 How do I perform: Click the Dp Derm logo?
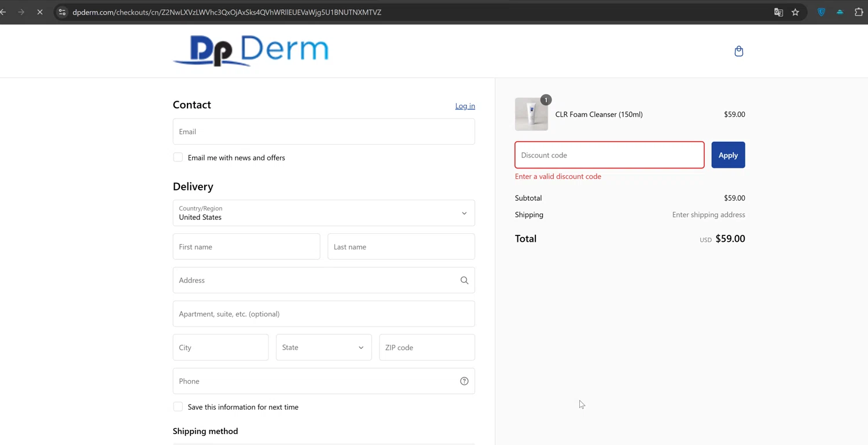251,51
